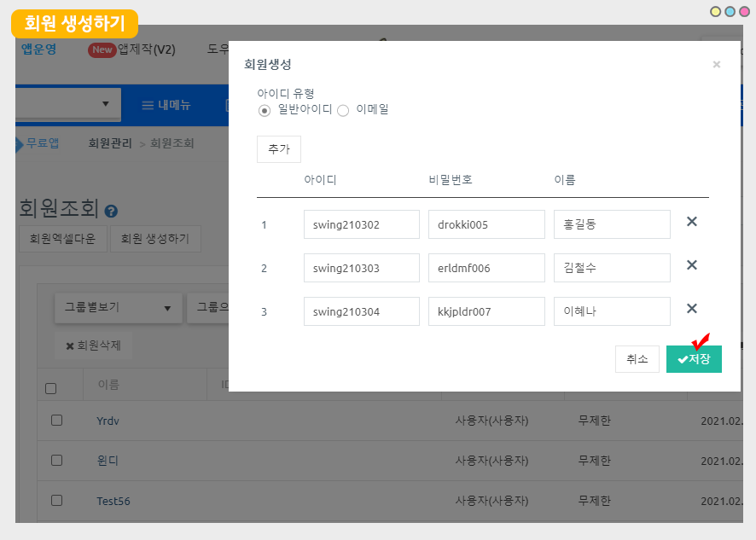
Task: Click the 회원삭제 delete member button
Action: coord(94,346)
